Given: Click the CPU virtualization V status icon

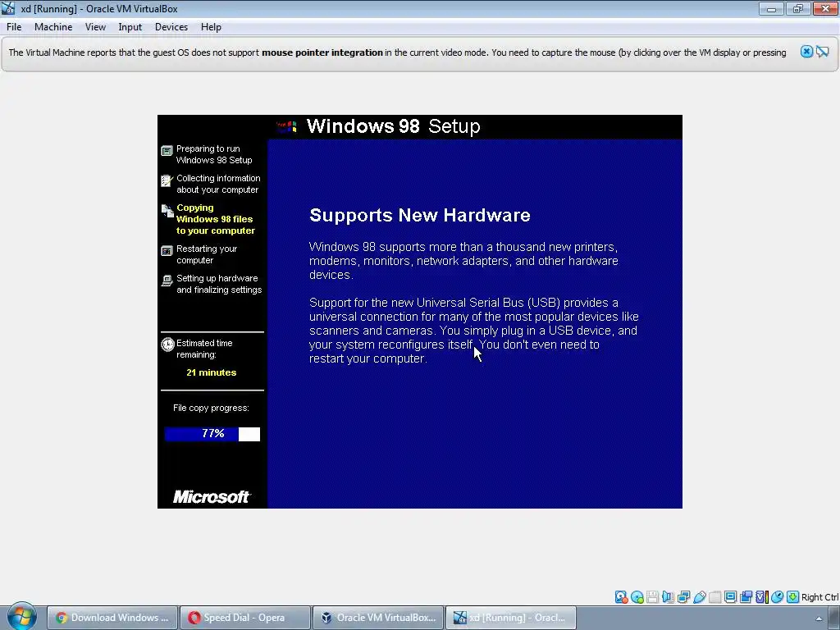Looking at the screenshot, I should point(761,597).
